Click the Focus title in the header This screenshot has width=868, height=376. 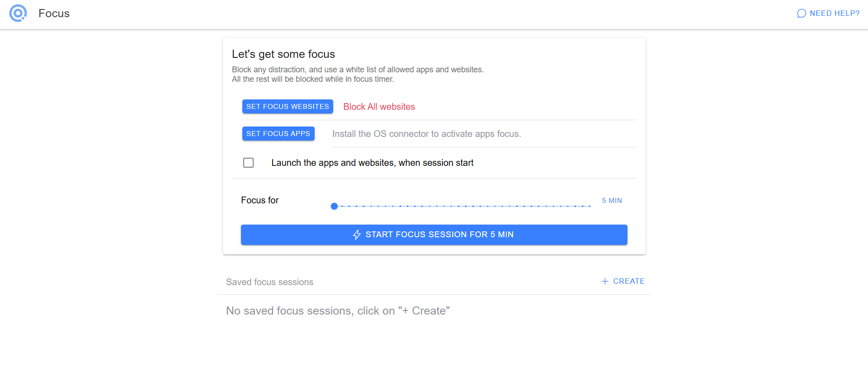tap(54, 14)
